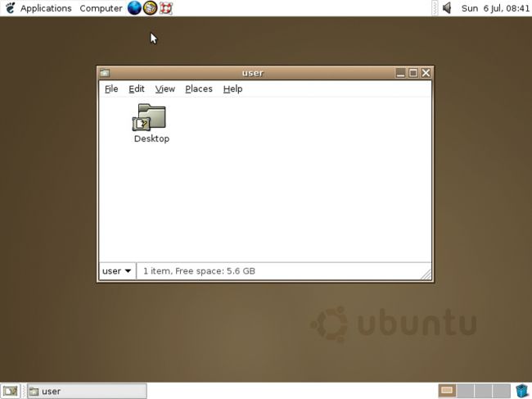Open the File menu
Screen dimensions: 532x399
[111, 89]
